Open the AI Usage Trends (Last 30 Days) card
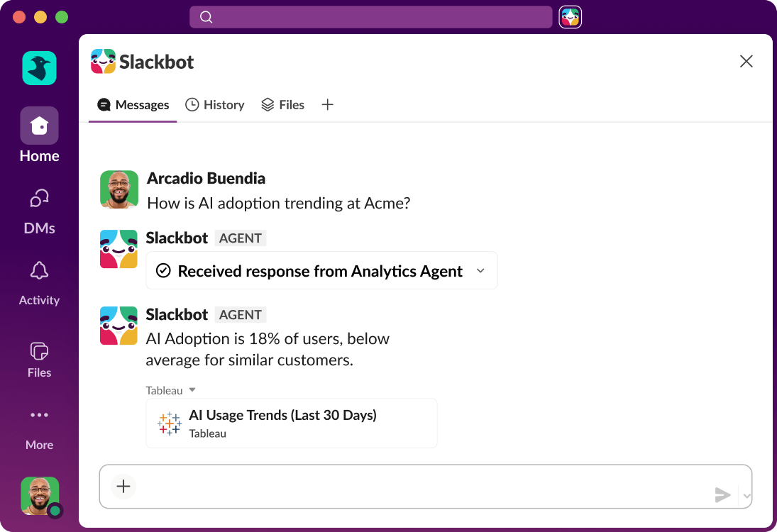The image size is (777, 532). [291, 423]
